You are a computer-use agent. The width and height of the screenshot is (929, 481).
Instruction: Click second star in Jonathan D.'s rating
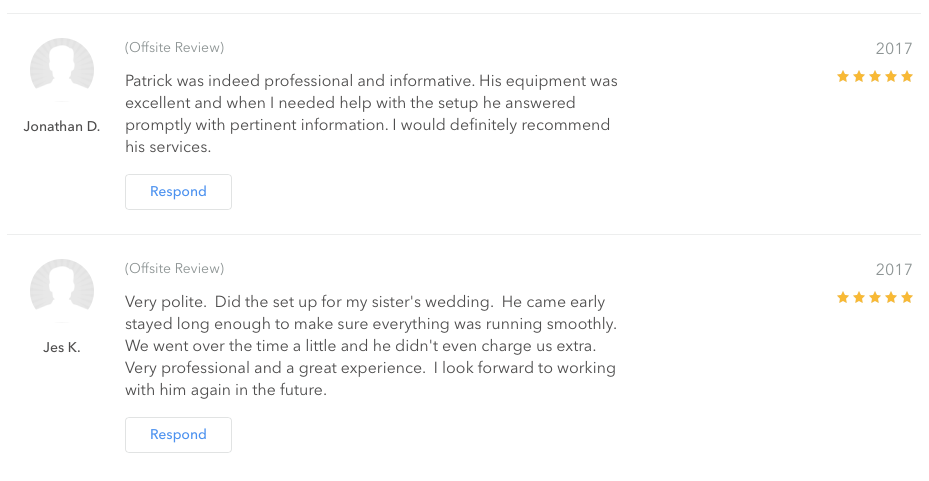(858, 76)
